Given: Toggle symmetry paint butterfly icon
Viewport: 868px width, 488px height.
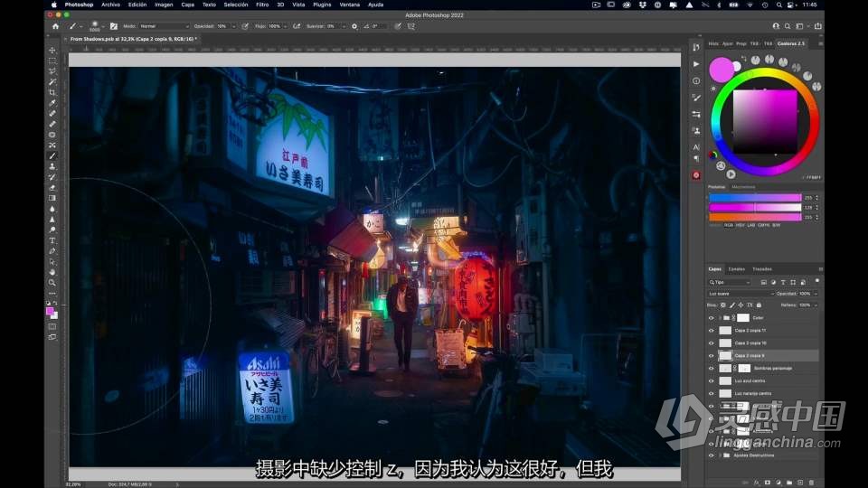Looking at the screenshot, I should coord(410,26).
